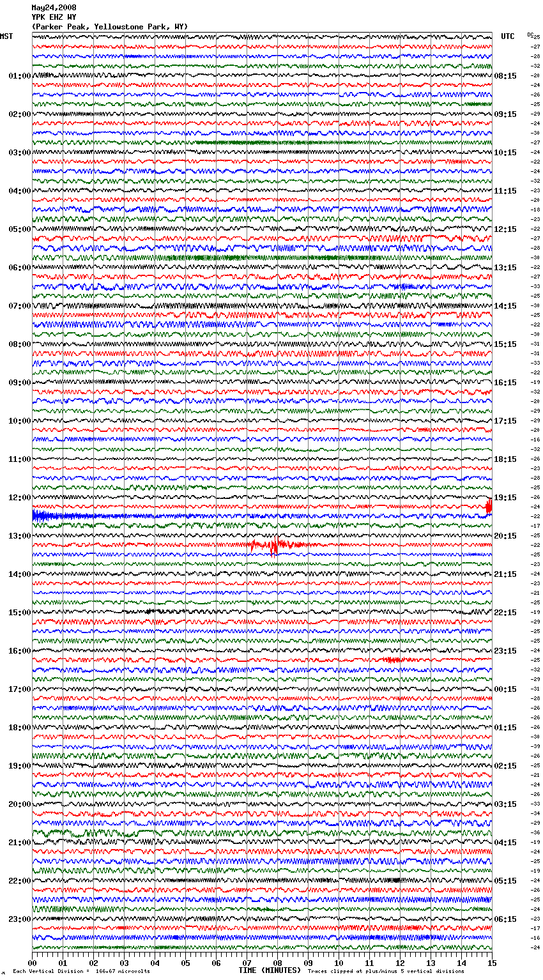Select the 09:00 MST time label
Image resolution: width=543 pixels, height=980 pixels.
point(20,383)
